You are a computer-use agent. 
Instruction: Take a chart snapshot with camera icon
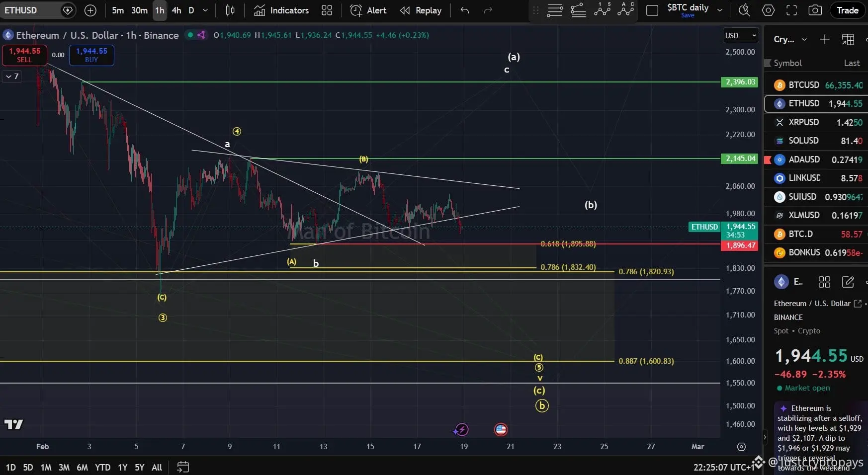pos(815,10)
